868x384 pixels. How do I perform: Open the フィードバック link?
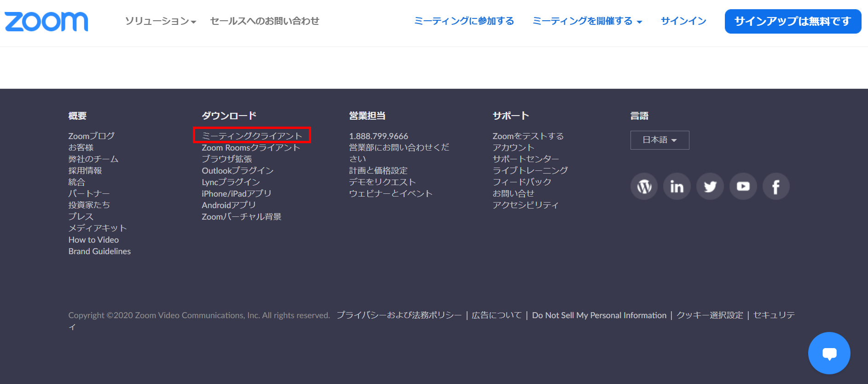pyautogui.click(x=522, y=182)
